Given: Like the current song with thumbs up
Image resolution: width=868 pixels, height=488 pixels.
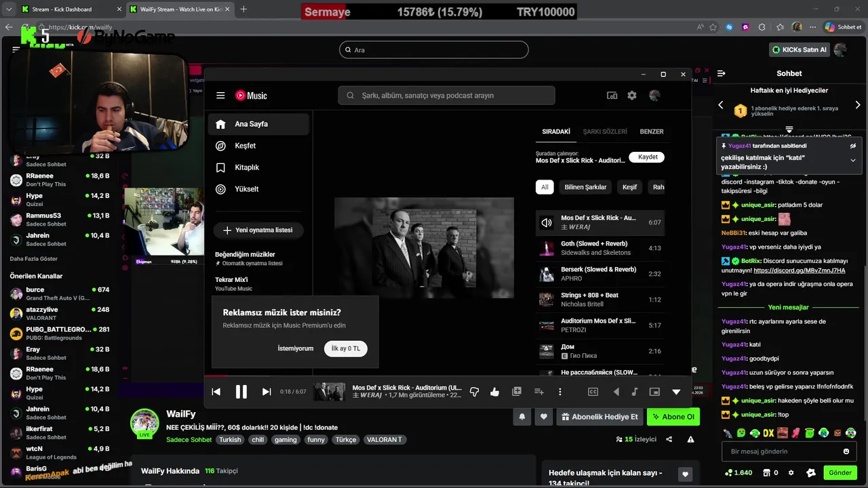Looking at the screenshot, I should point(494,392).
